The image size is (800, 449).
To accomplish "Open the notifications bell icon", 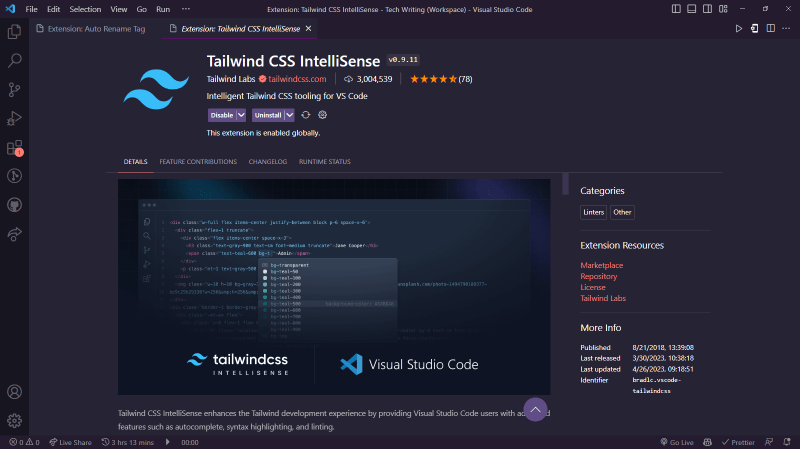I will (787, 442).
